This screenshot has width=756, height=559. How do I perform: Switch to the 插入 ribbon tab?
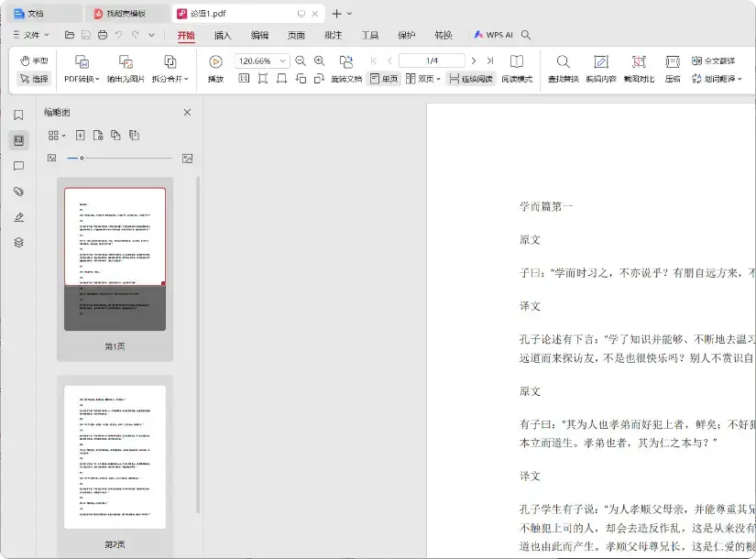[x=223, y=35]
